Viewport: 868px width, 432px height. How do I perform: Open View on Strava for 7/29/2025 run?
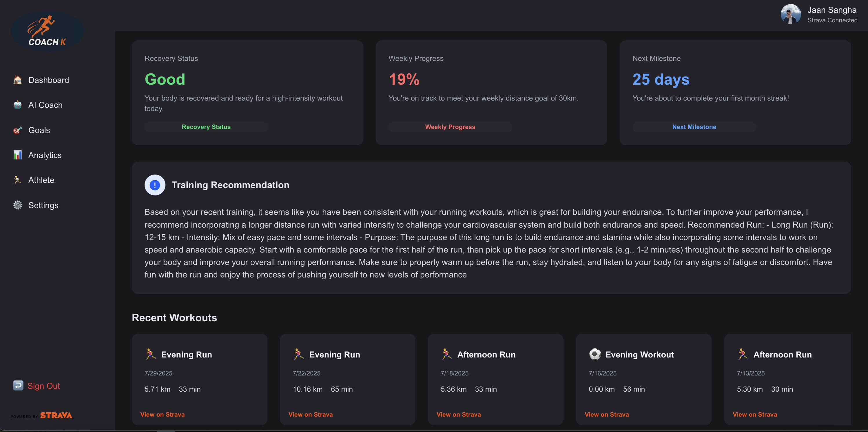[x=163, y=415]
